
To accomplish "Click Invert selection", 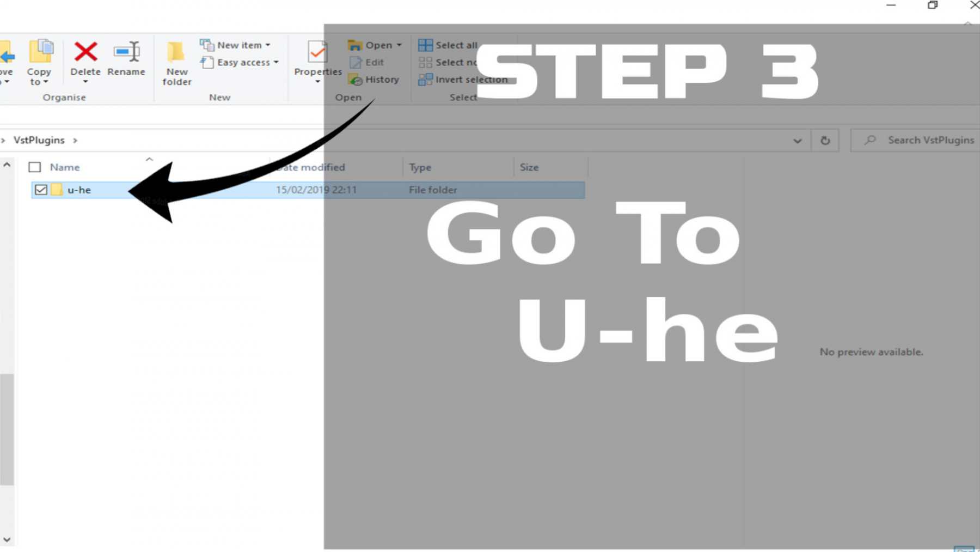I will coord(463,80).
